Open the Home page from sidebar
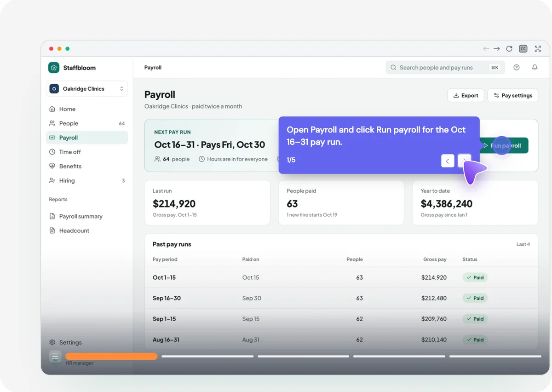The height and width of the screenshot is (392, 552). click(87, 109)
